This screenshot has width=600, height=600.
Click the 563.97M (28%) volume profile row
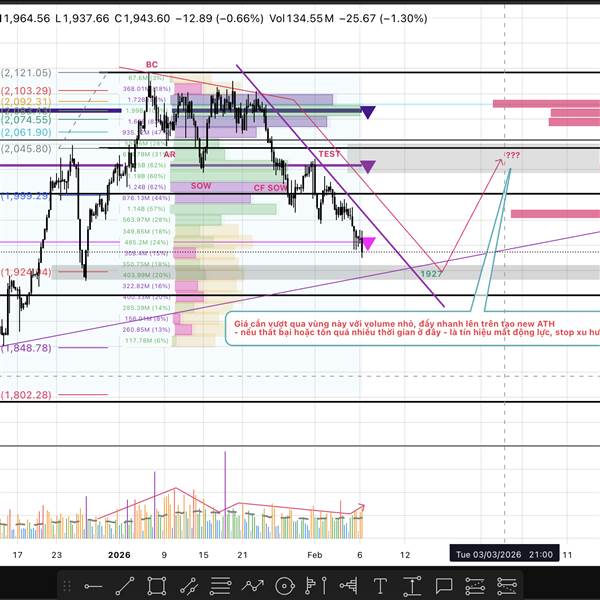pyautogui.click(x=146, y=220)
